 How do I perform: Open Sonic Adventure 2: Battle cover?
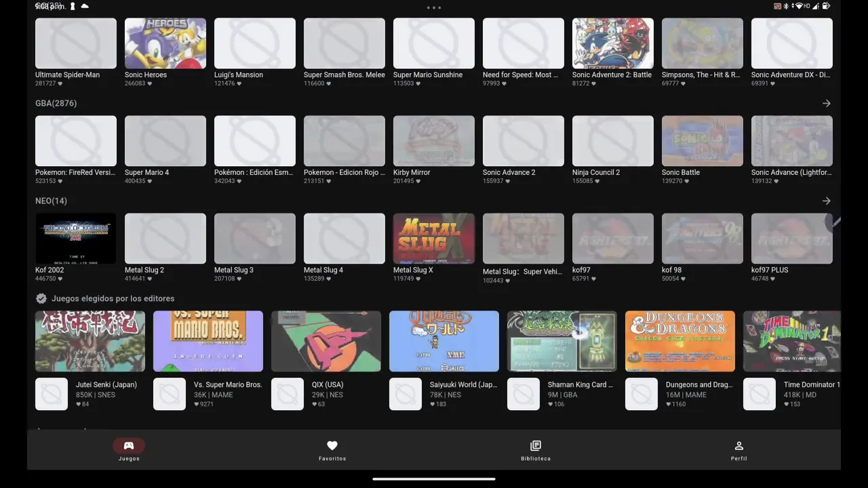click(613, 43)
